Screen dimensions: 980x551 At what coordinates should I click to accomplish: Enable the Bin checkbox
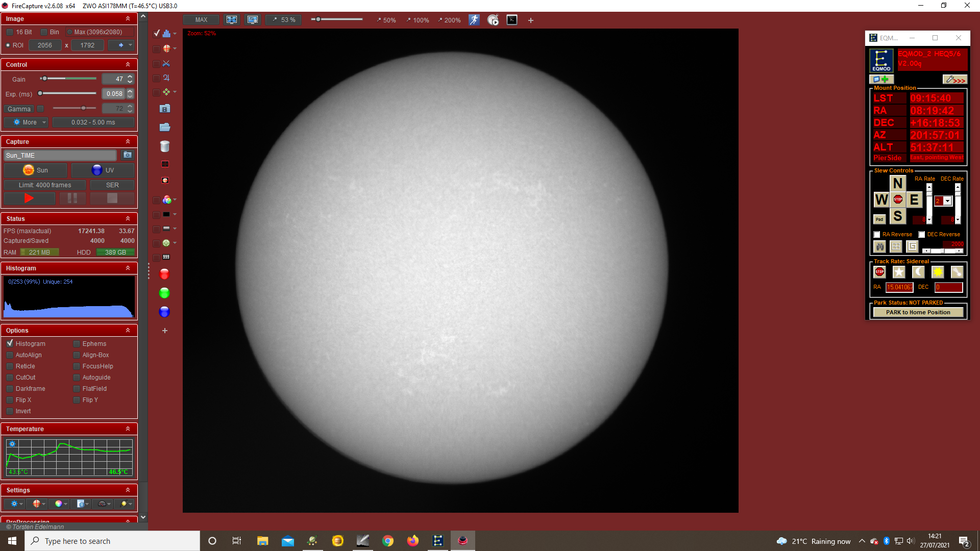[44, 32]
